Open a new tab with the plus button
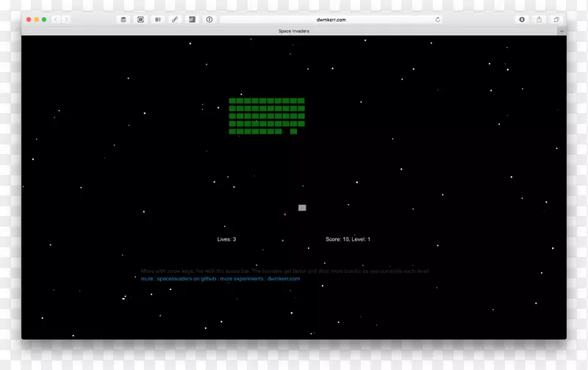The image size is (588, 370). [x=562, y=32]
